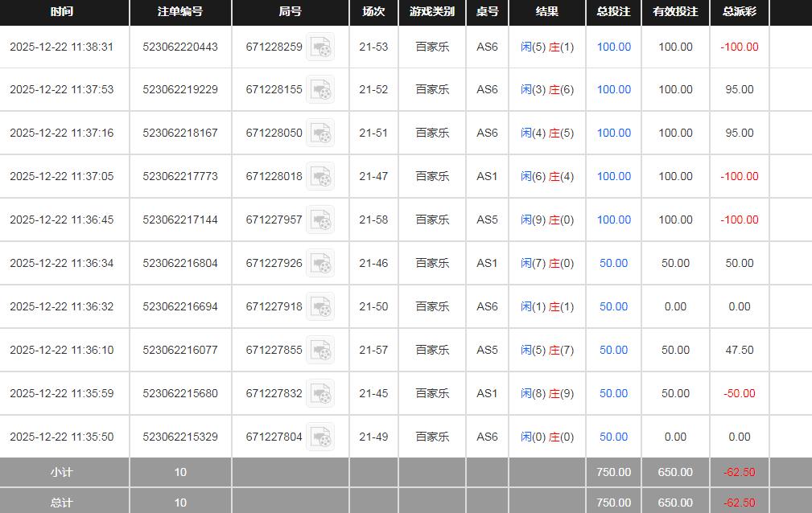
Task: Click the 时间 column header
Action: coord(64,12)
